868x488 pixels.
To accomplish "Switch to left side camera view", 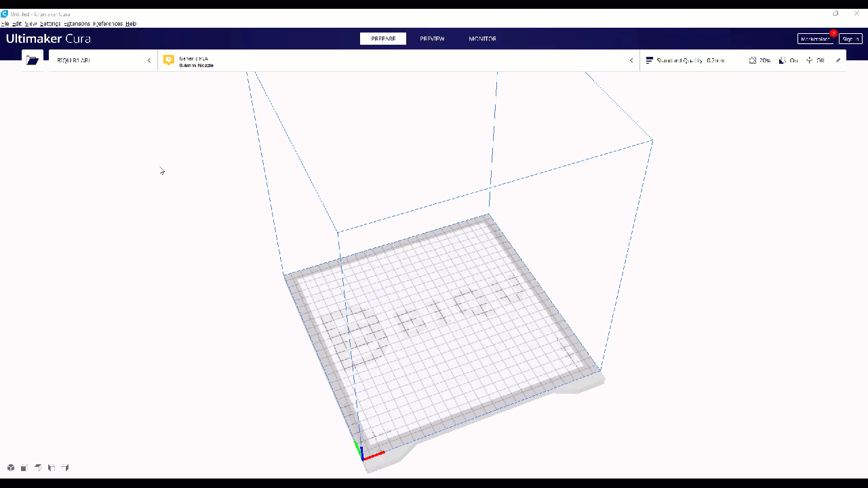I will tap(52, 468).
